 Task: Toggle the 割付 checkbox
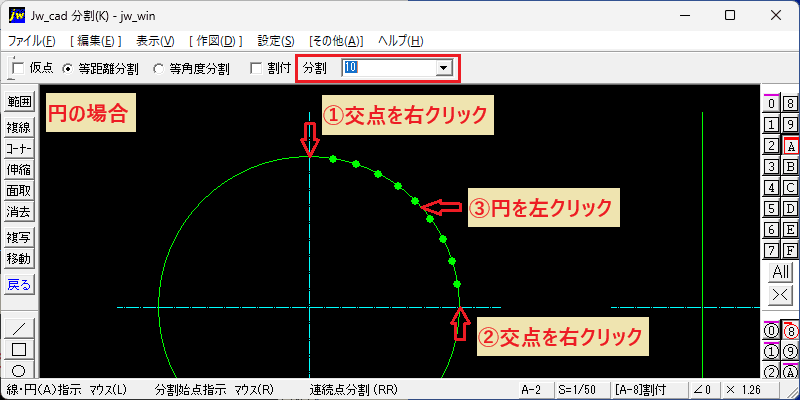(x=256, y=68)
